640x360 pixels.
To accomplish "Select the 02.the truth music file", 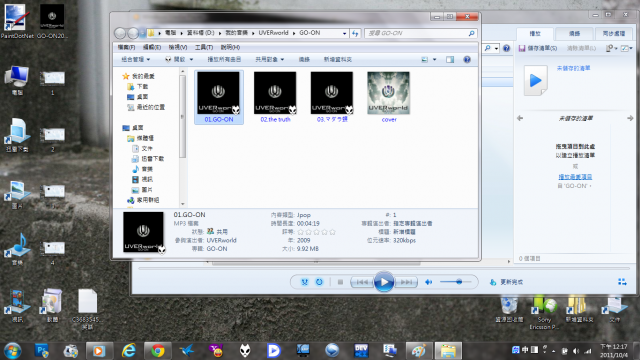I will point(275,97).
